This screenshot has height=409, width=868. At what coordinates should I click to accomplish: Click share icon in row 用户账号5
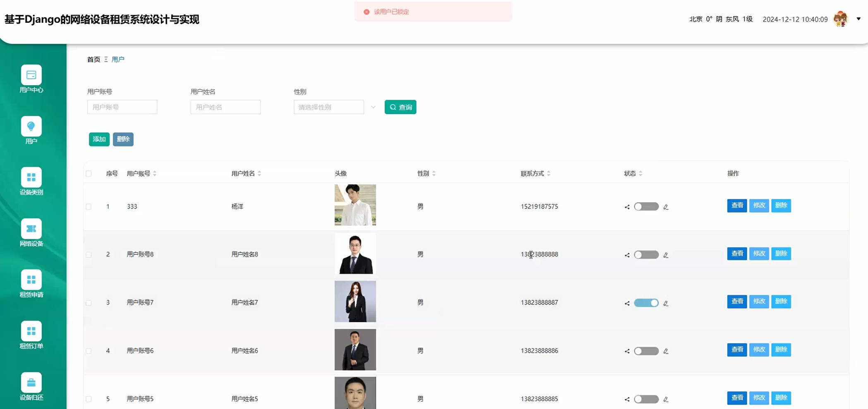click(x=627, y=399)
